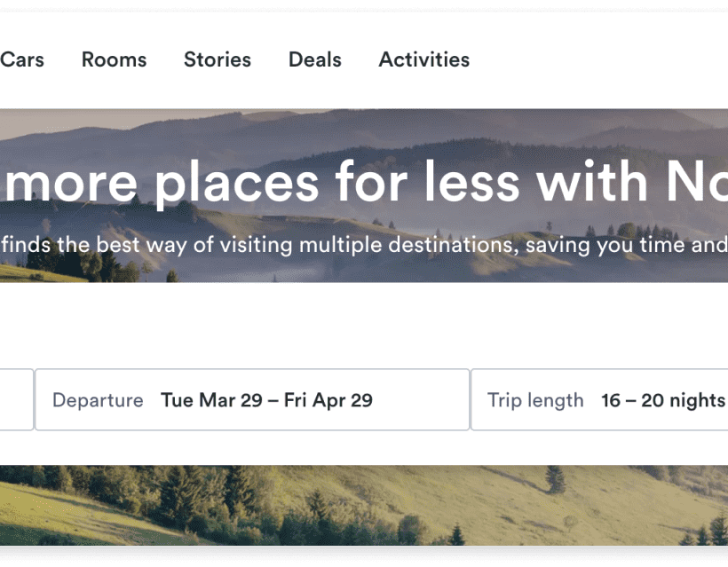Open the Rooms section in navigation
The height and width of the screenshot is (567, 728).
click(114, 59)
